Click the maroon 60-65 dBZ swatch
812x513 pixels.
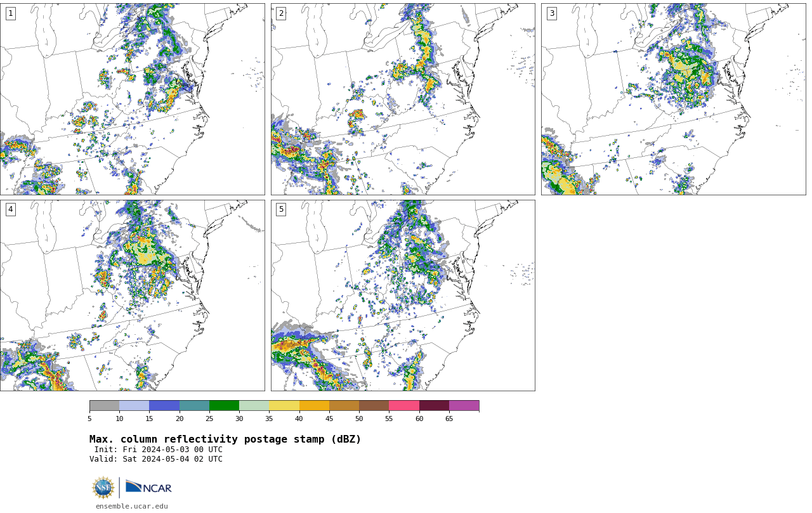(434, 406)
